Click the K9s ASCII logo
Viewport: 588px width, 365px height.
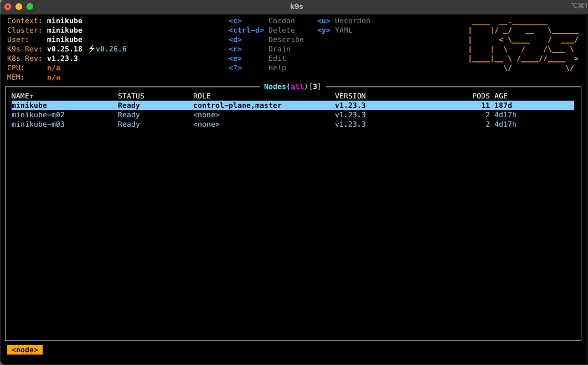[x=524, y=46]
